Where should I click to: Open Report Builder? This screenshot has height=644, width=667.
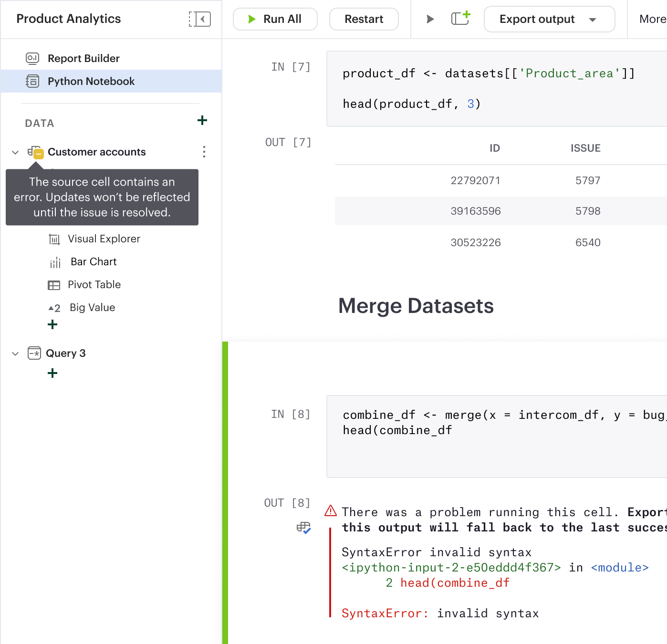tap(83, 58)
